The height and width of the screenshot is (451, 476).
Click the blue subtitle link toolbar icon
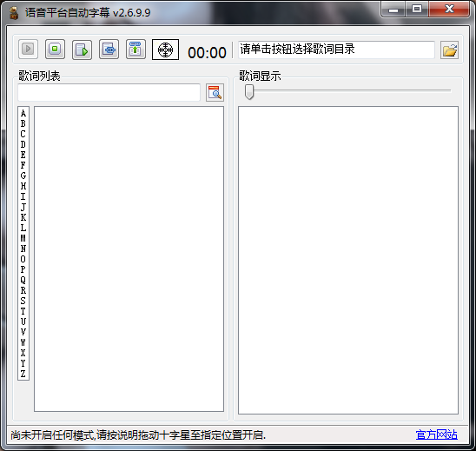[109, 49]
